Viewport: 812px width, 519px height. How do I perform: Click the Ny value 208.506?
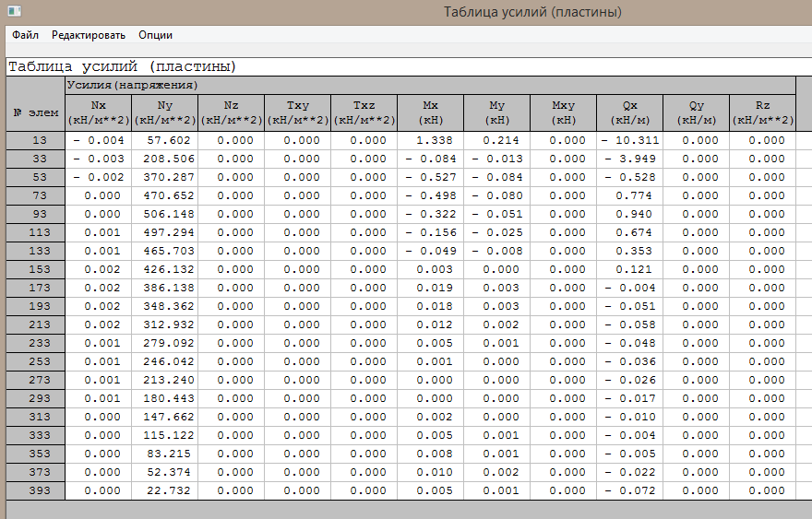tap(164, 159)
